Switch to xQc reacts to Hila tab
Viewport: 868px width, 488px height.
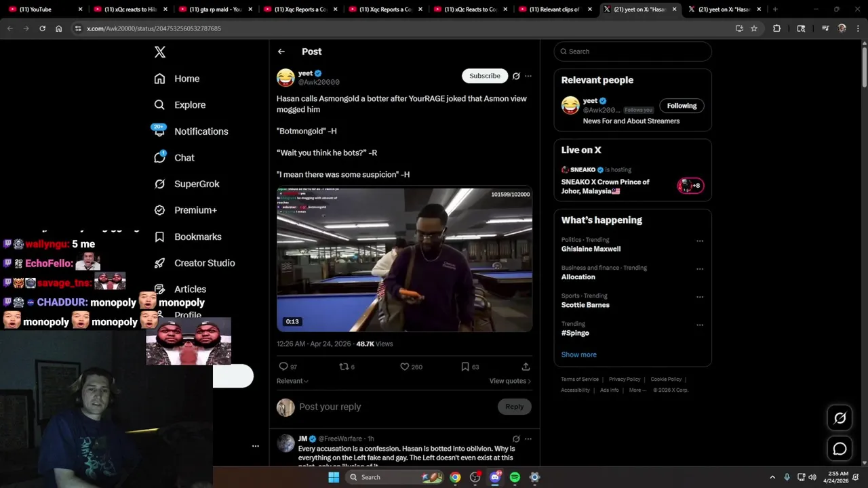129,9
